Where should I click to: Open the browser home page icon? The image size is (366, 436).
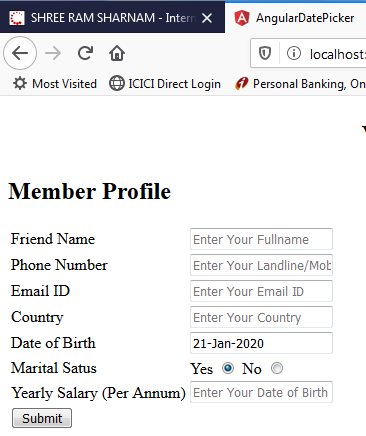point(117,53)
